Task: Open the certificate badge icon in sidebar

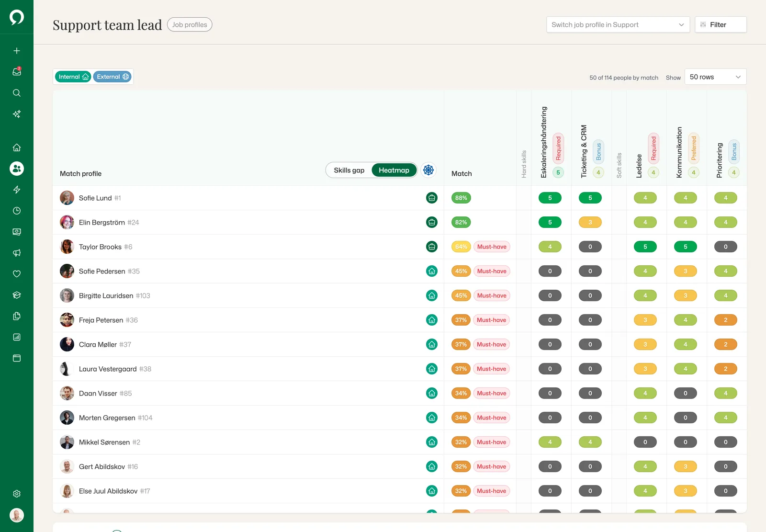Action: tap(17, 232)
